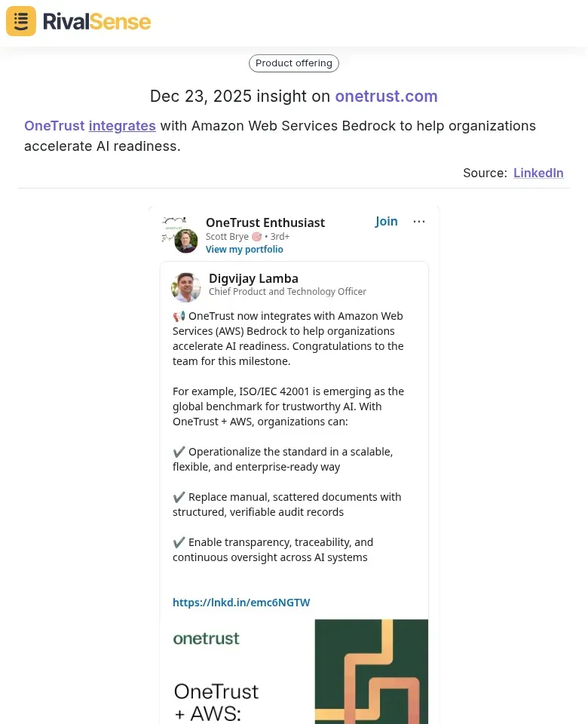This screenshot has width=588, height=724.
Task: Click Digvijay Lamba's name
Action: (253, 278)
